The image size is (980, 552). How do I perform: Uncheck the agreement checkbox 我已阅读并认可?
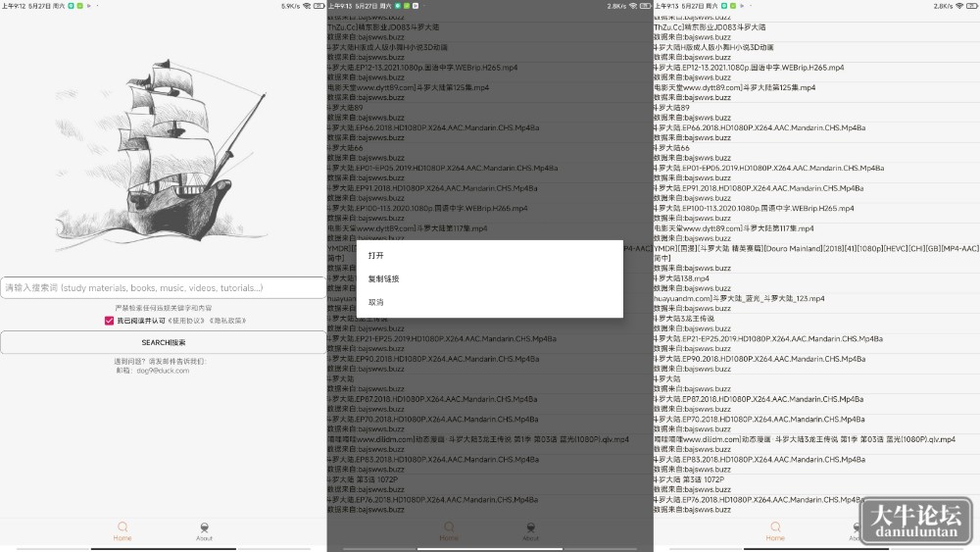pos(110,321)
